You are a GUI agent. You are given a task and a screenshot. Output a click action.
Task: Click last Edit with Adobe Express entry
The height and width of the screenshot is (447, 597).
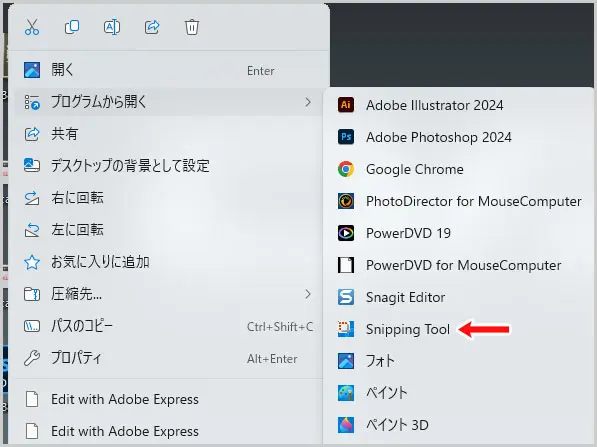point(168,431)
